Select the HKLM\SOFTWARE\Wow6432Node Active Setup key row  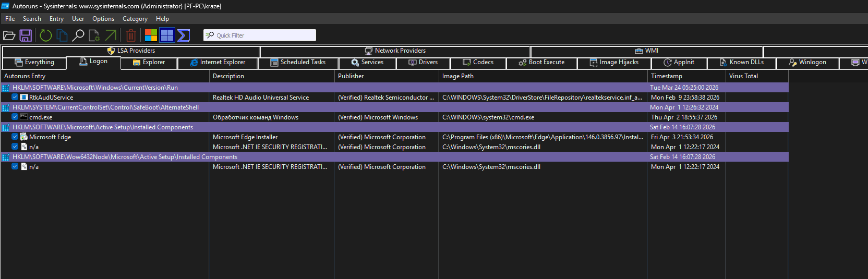click(394, 157)
